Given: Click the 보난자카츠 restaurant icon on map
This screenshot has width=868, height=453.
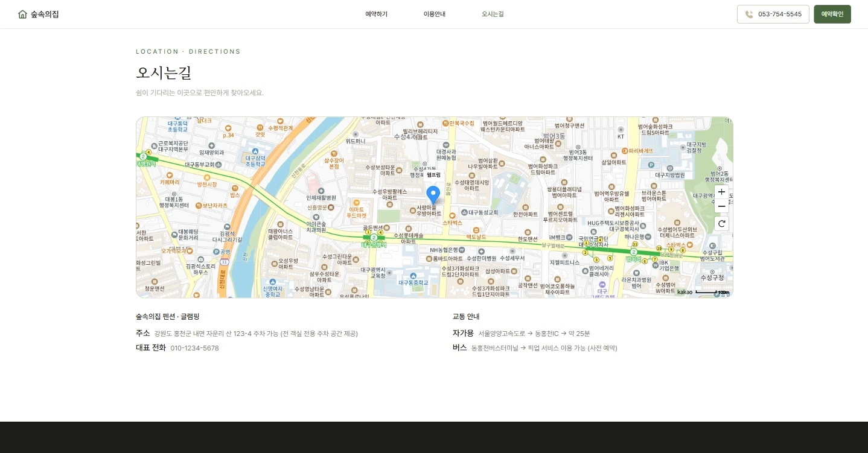Looking at the screenshot, I should [198, 206].
